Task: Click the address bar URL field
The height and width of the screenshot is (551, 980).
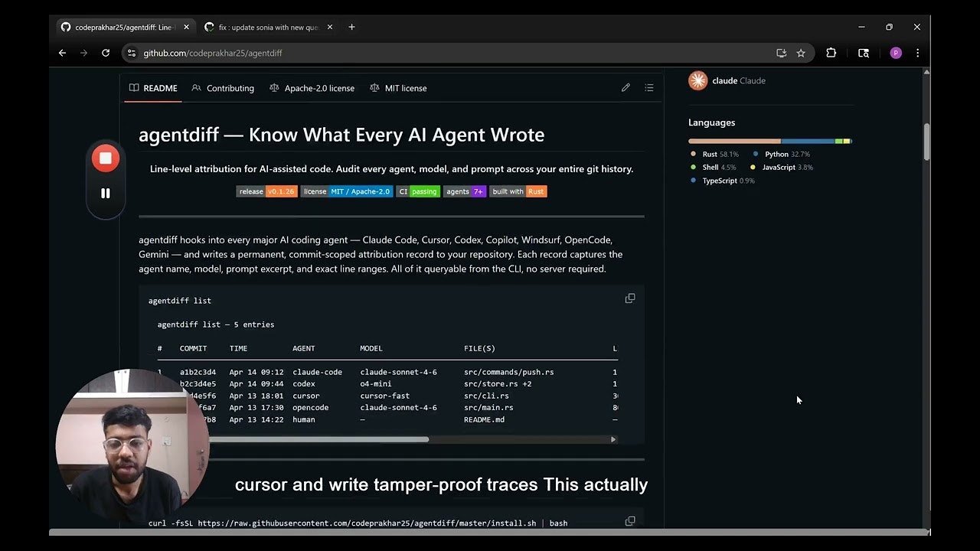Action: (x=452, y=53)
